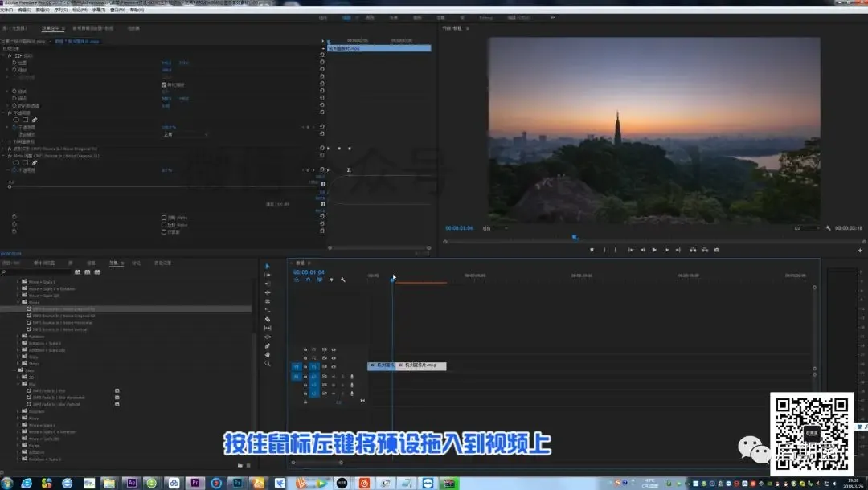Open the blend mode dropdown in Opacity
The width and height of the screenshot is (868, 490).
186,134
